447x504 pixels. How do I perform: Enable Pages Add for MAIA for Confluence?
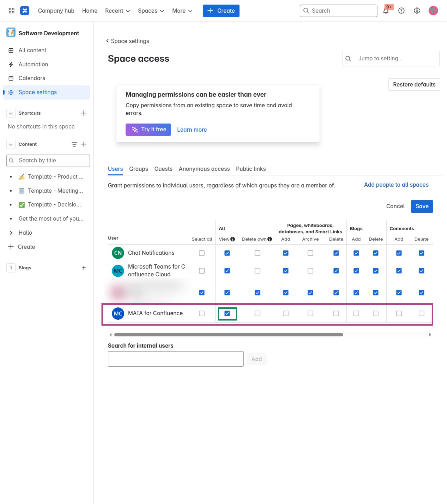tap(286, 313)
